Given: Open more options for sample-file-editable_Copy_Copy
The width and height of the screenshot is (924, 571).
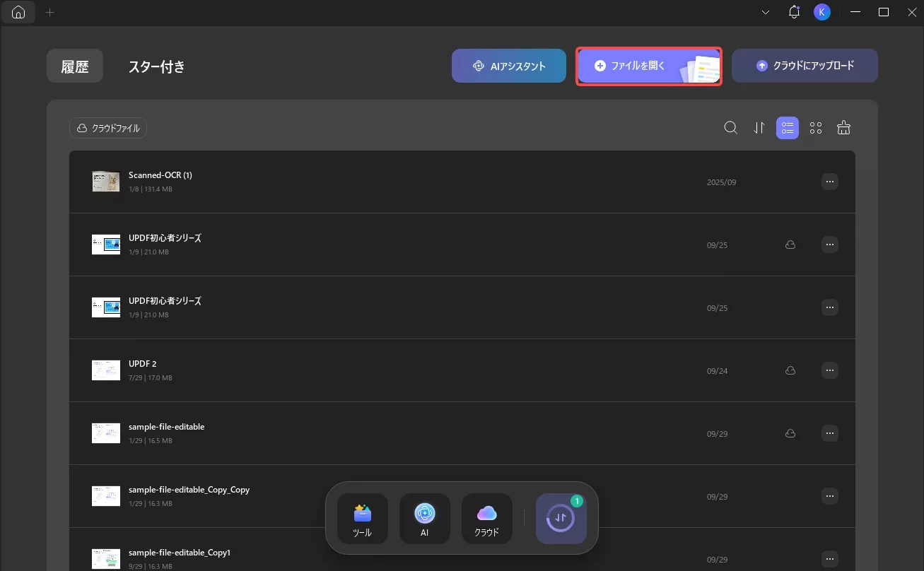Looking at the screenshot, I should click(x=830, y=496).
